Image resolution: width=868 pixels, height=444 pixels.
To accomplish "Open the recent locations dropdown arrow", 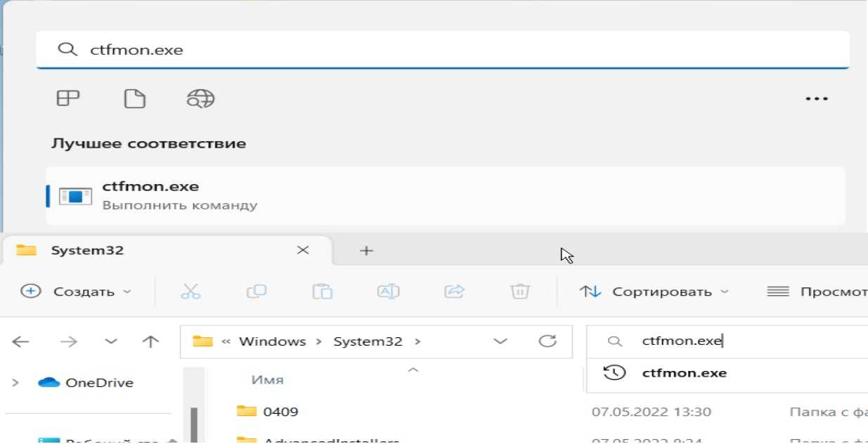I will click(x=110, y=341).
